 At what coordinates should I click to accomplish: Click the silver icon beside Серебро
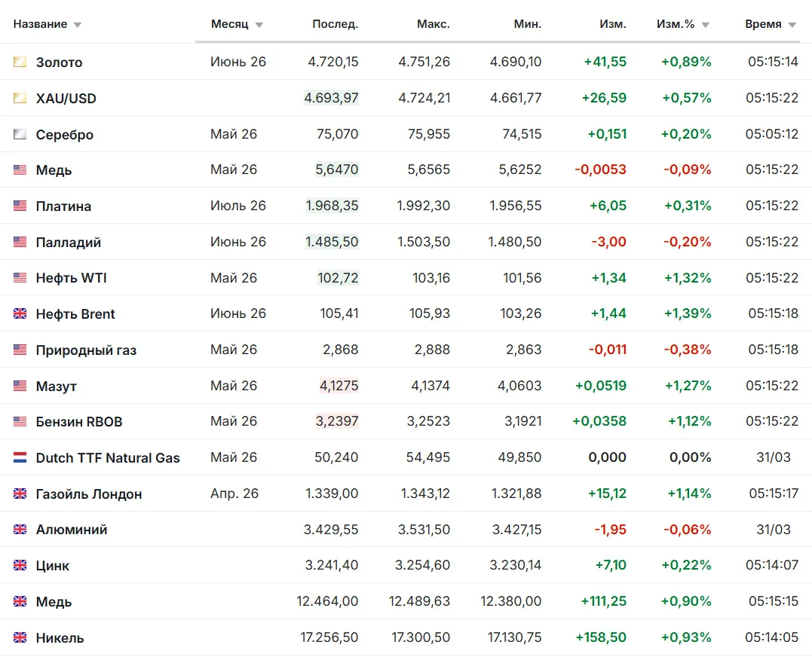coord(20,135)
